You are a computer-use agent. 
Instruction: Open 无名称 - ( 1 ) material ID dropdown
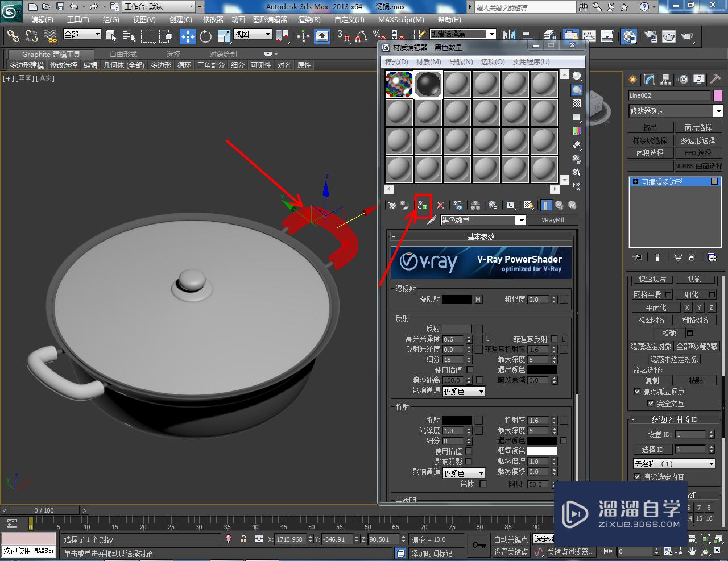675,464
